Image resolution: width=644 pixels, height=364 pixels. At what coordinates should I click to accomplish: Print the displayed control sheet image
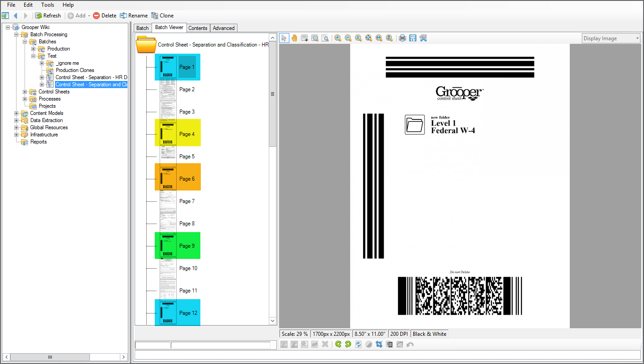pos(402,38)
